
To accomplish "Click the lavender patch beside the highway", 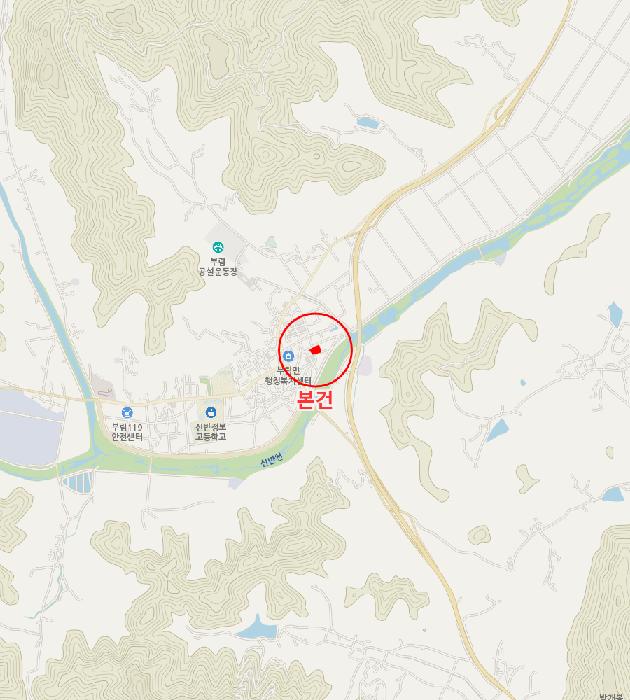I will (364, 365).
